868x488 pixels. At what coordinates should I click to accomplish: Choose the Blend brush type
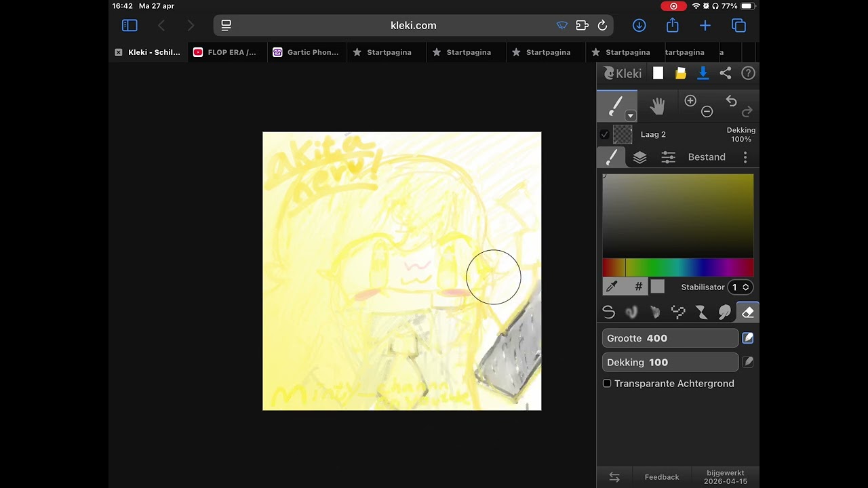pos(631,312)
